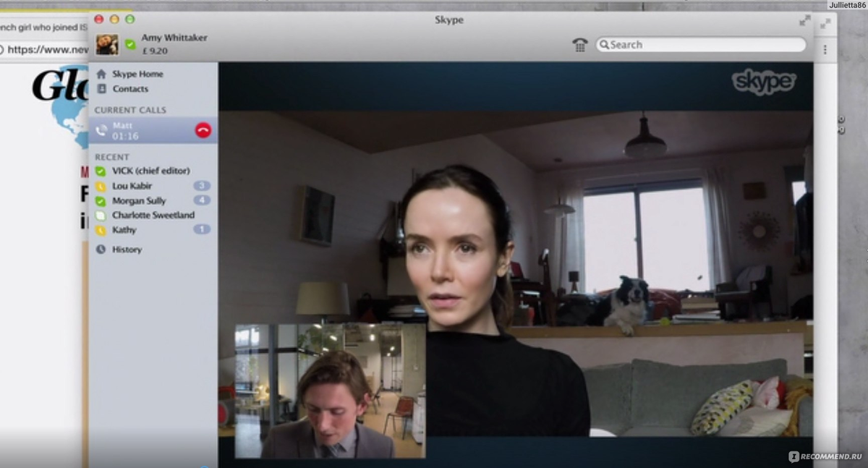
Task: Click the Skype logo in video corner
Action: (x=763, y=82)
